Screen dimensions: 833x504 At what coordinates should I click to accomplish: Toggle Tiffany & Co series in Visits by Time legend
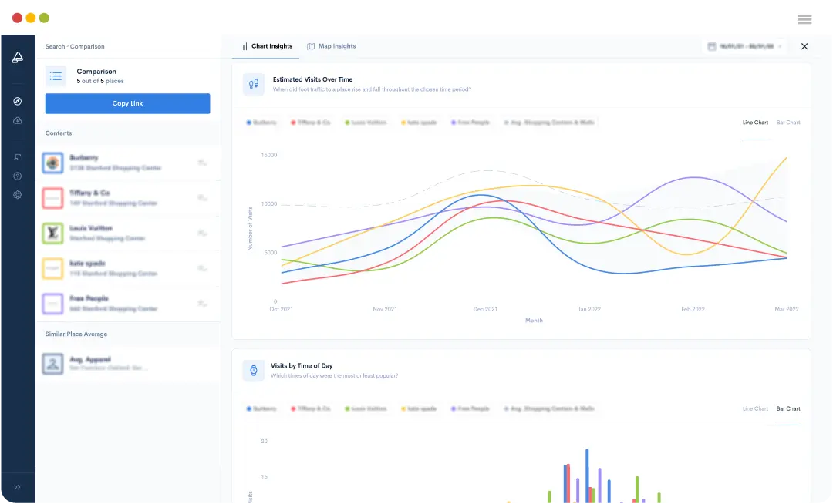(311, 409)
